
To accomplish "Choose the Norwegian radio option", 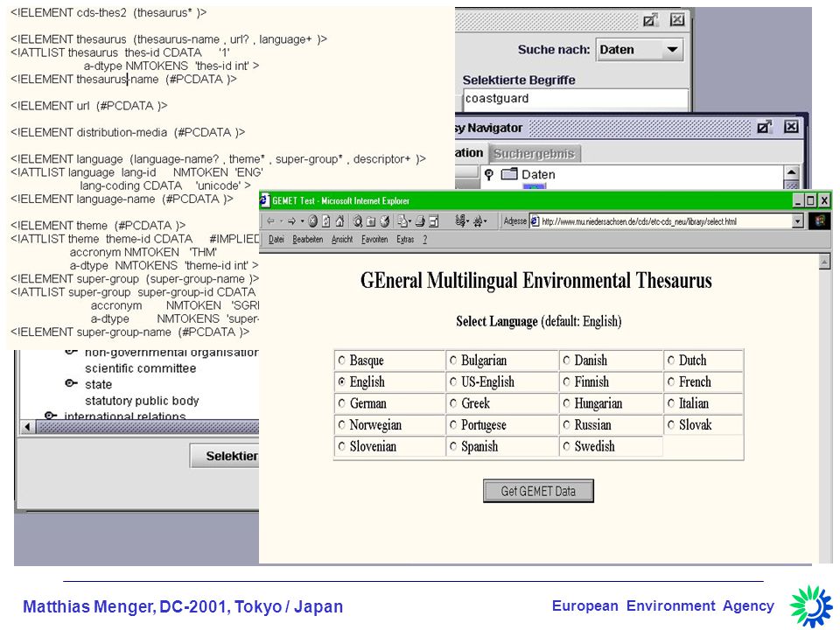I will click(342, 425).
